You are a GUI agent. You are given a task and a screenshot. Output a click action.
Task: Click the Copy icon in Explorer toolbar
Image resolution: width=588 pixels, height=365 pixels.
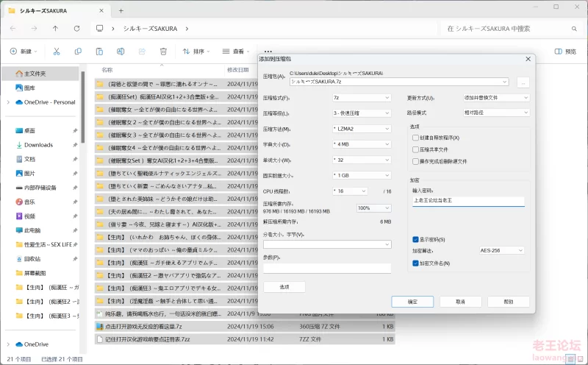pyautogui.click(x=78, y=52)
